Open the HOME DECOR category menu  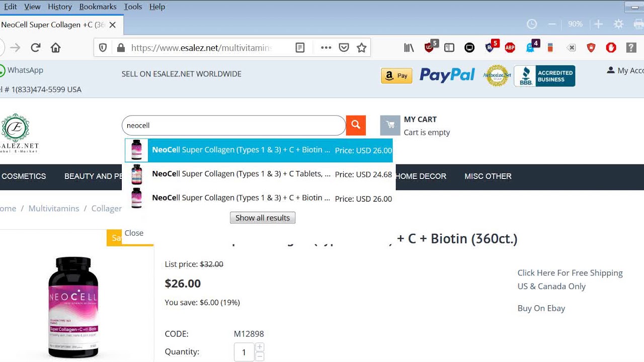(x=421, y=176)
